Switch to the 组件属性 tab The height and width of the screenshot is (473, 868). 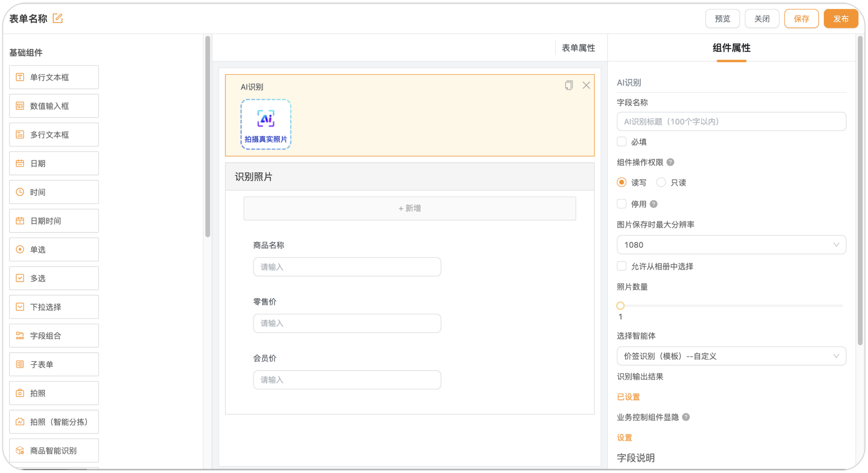tap(731, 48)
